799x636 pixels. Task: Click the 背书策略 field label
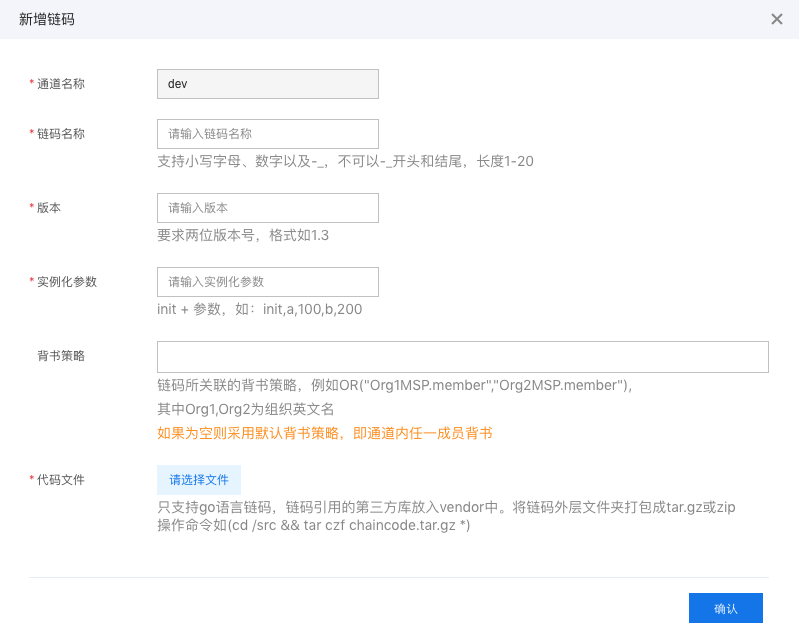click(x=61, y=356)
